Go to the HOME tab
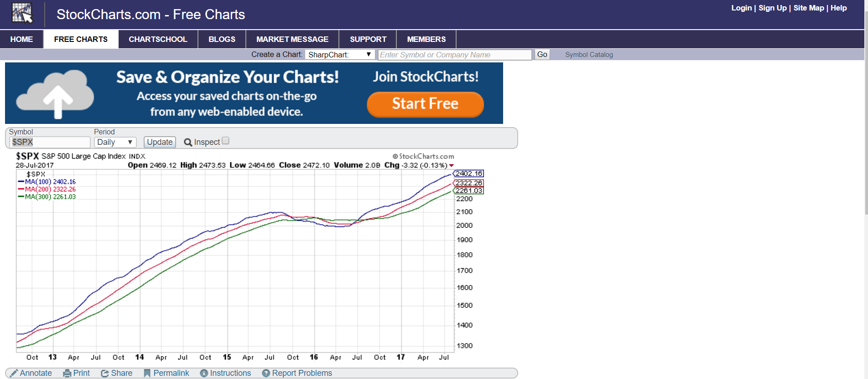 (x=21, y=39)
